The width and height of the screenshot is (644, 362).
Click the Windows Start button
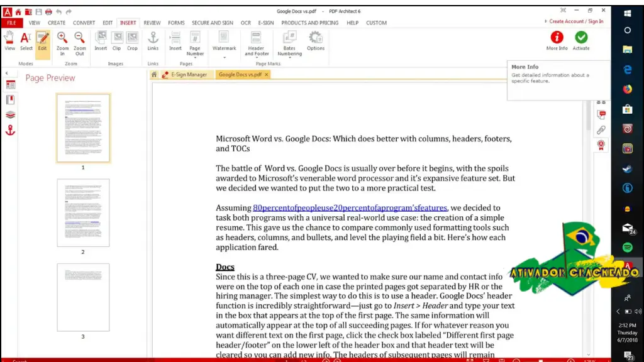[628, 14]
